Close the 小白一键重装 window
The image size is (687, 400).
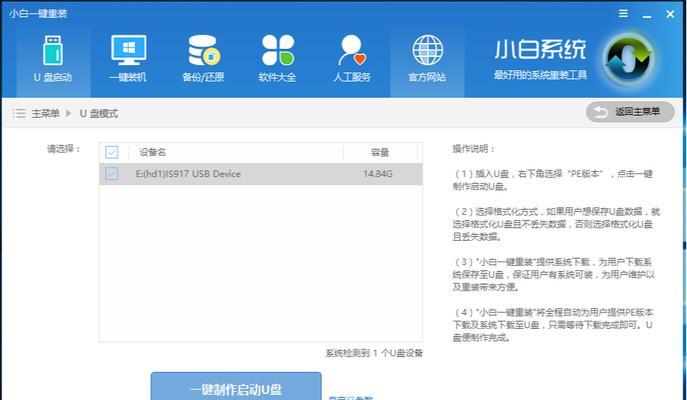670,14
